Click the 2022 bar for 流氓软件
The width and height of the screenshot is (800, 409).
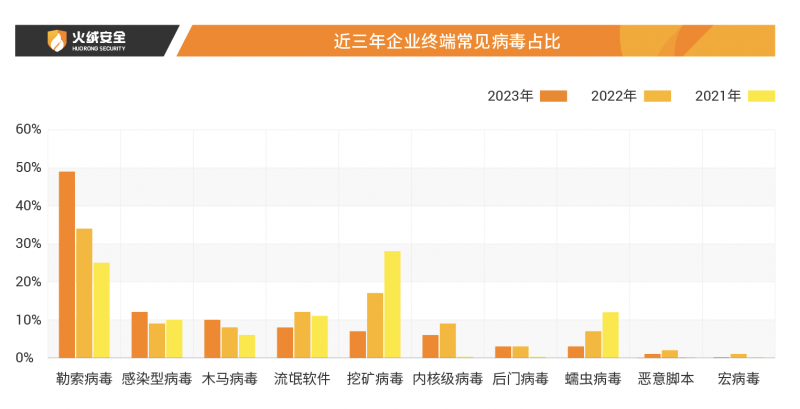tap(302, 335)
